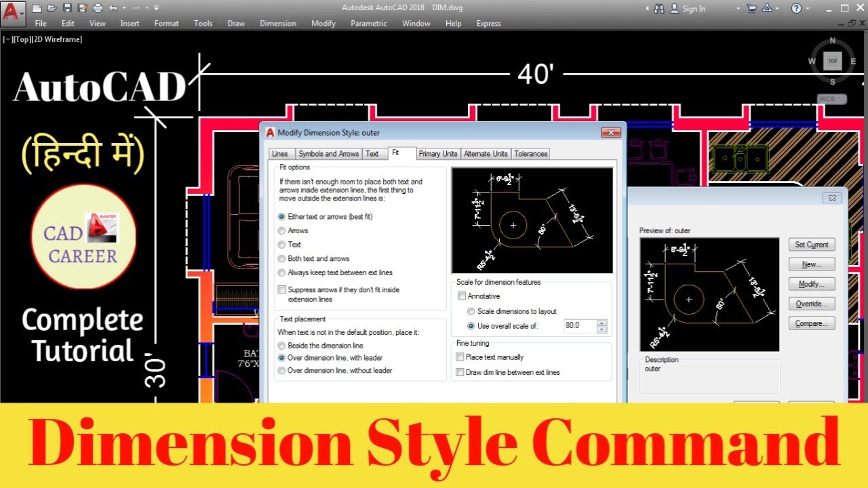Click the TOP face of the ViewCube
868x488 pixels.
(x=833, y=61)
